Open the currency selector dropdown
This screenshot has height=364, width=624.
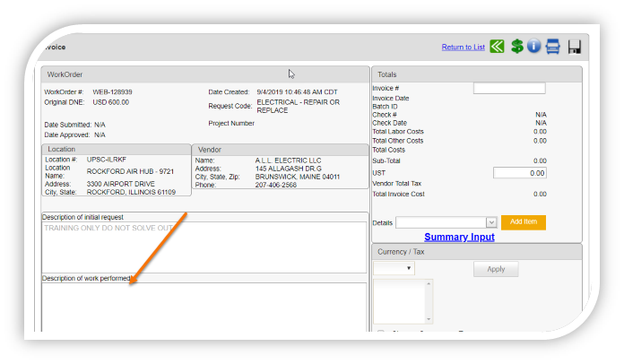(x=394, y=269)
